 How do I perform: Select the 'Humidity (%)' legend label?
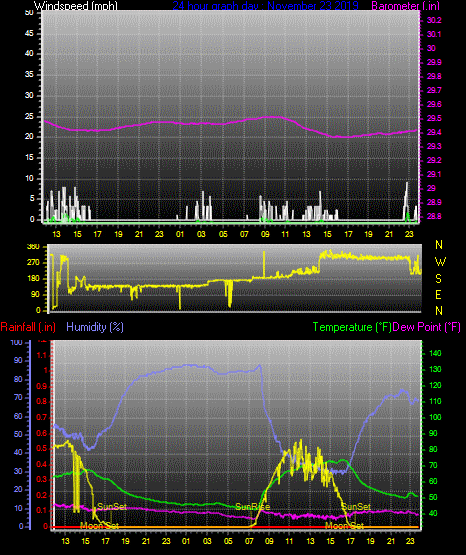pyautogui.click(x=95, y=327)
